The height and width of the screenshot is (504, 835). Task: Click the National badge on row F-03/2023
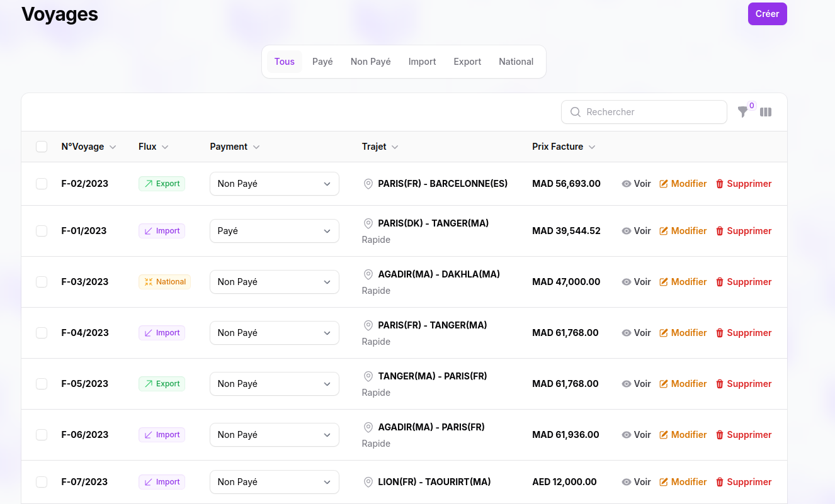(x=164, y=282)
